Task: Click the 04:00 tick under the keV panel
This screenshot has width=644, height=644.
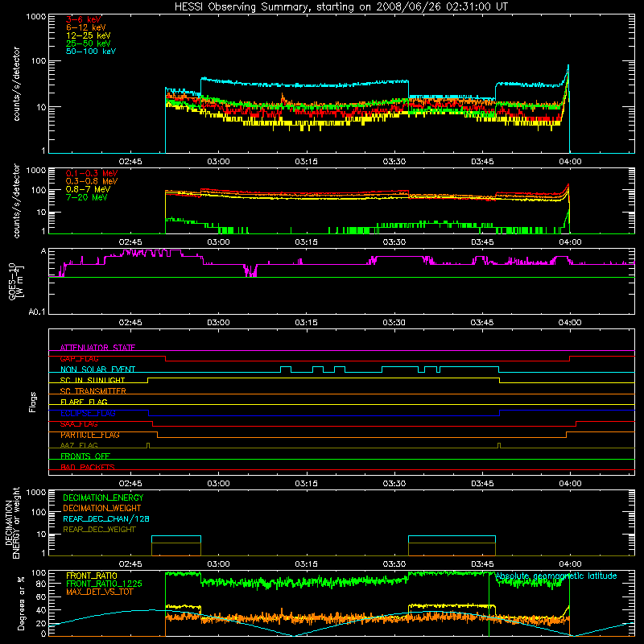Action: pos(570,162)
